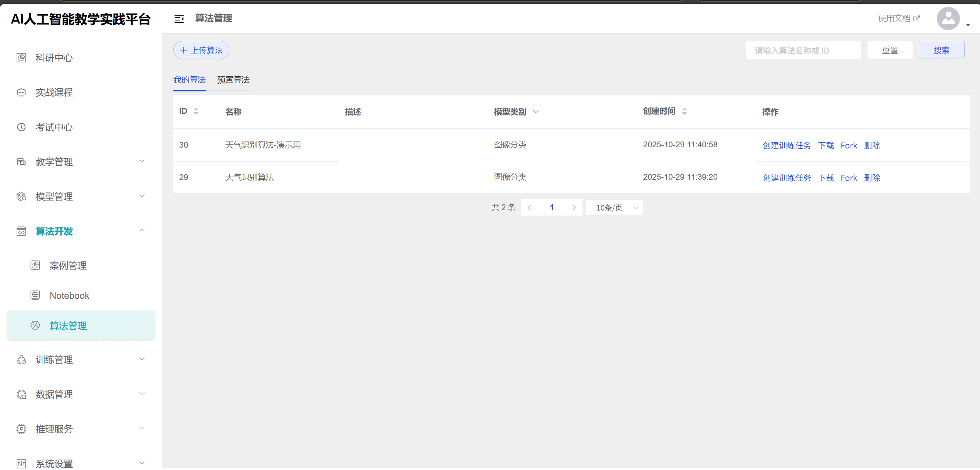Click the 实战课程 sidebar icon
The height and width of the screenshot is (470, 980).
[x=22, y=93]
